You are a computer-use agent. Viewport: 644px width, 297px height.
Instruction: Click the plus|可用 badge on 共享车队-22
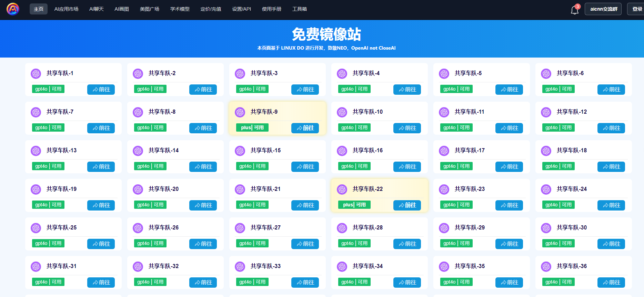point(354,205)
